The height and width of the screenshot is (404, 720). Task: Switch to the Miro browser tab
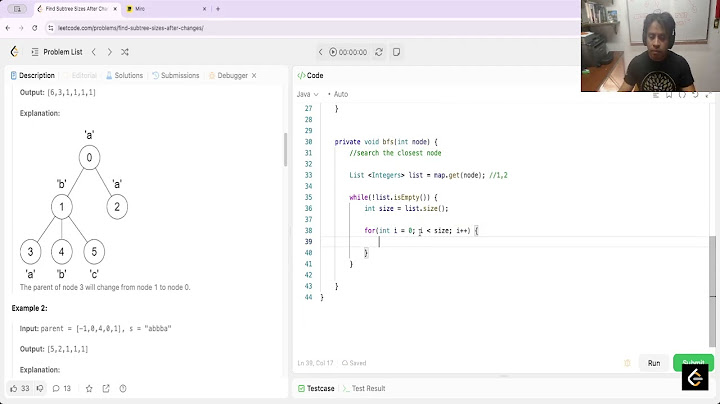coord(165,9)
